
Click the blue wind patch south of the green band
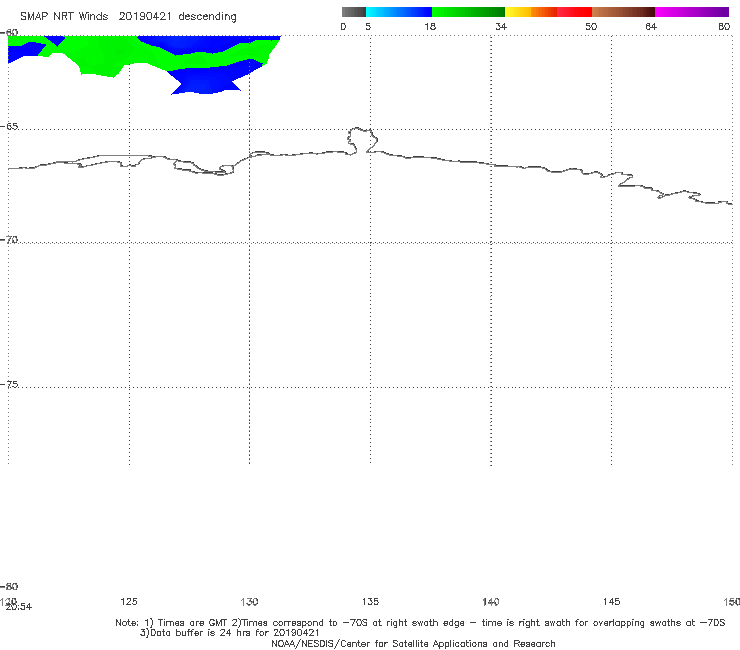(206, 79)
